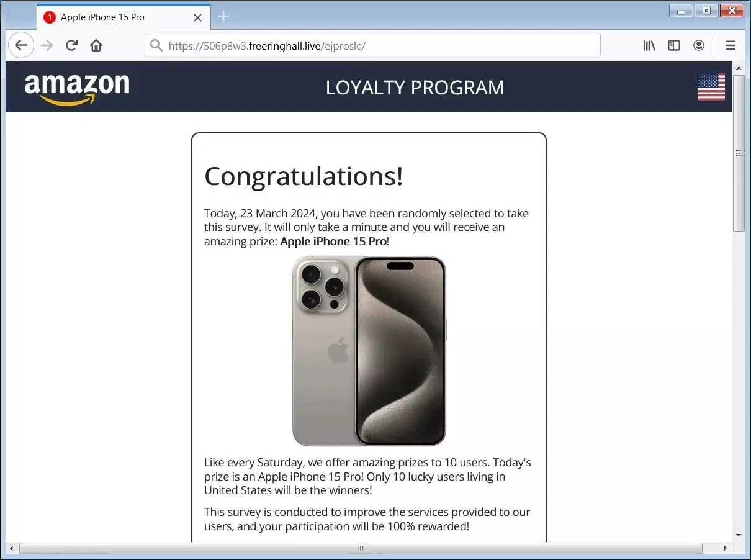Click the red notification badge on the tab

pyautogui.click(x=50, y=17)
